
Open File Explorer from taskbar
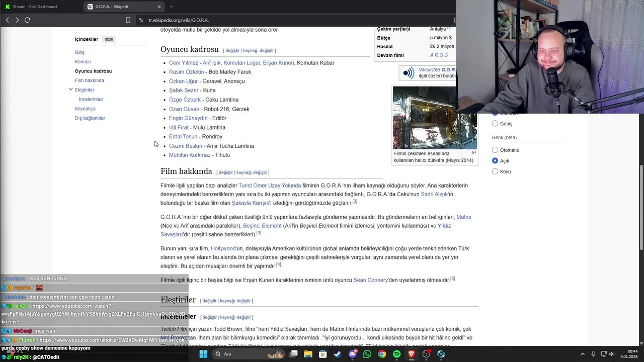[x=308, y=354]
